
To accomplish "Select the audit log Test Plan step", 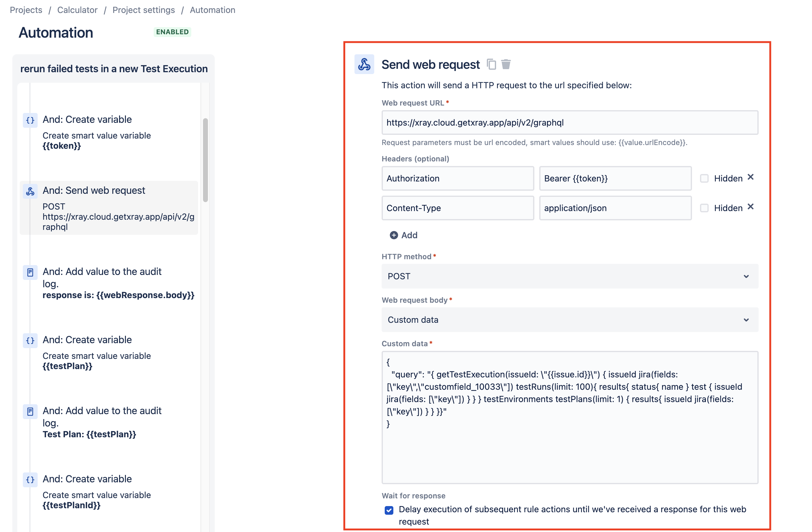I will (x=109, y=422).
